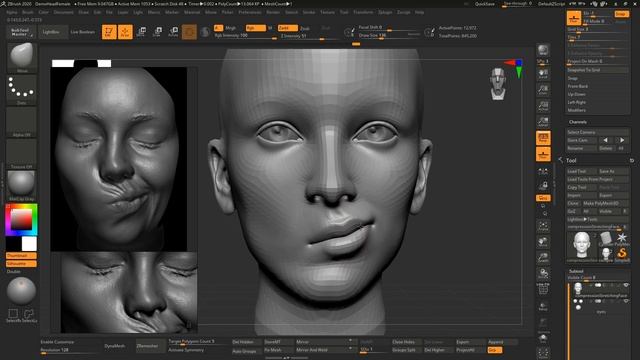Viewport: 640px width, 360px height.
Task: Open the Dots stroke selector
Action: click(22, 89)
